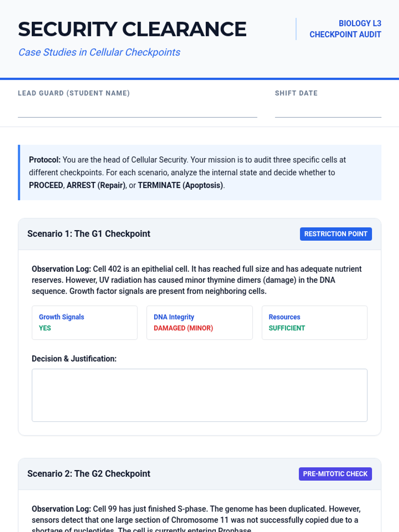Click Scenario 2 Observation Log paragraph

[x=196, y=519]
